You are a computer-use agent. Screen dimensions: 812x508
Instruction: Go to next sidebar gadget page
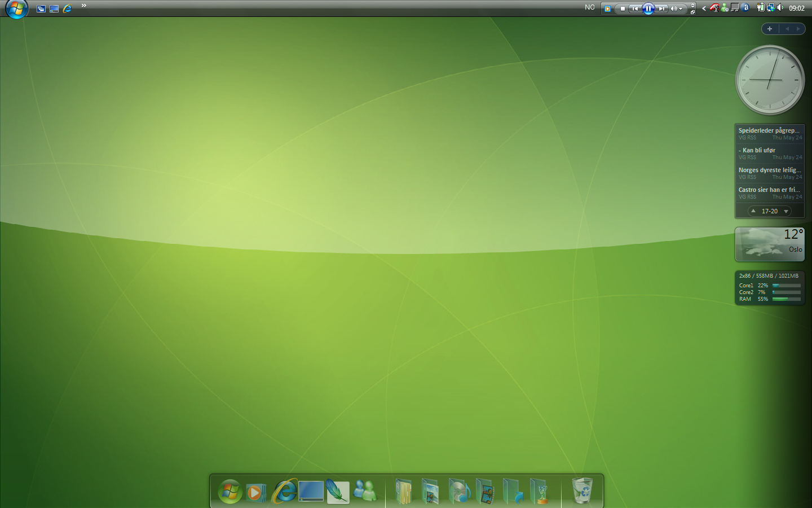798,29
